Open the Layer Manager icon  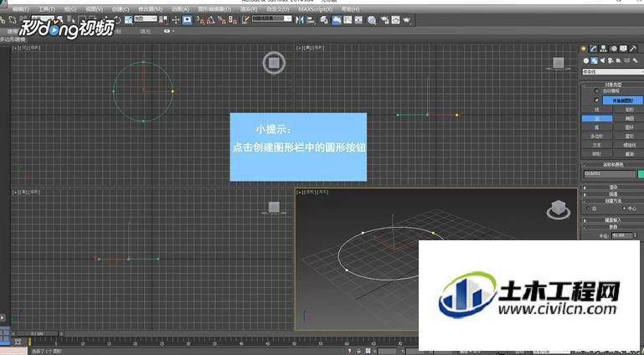click(324, 20)
